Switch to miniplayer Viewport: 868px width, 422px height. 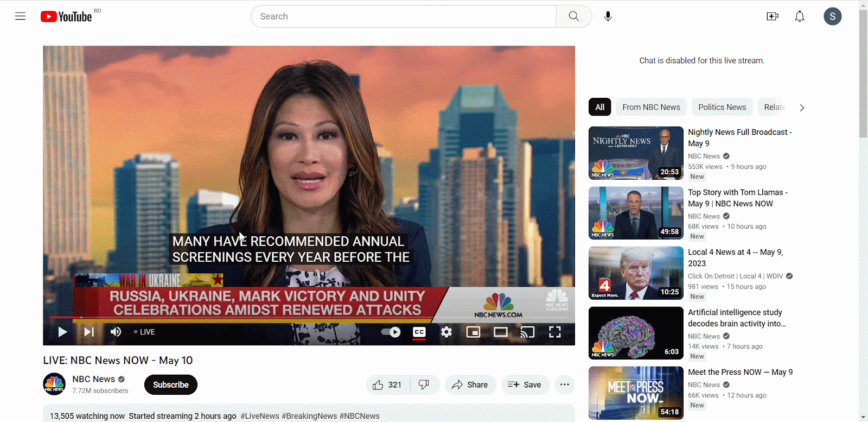pos(474,332)
